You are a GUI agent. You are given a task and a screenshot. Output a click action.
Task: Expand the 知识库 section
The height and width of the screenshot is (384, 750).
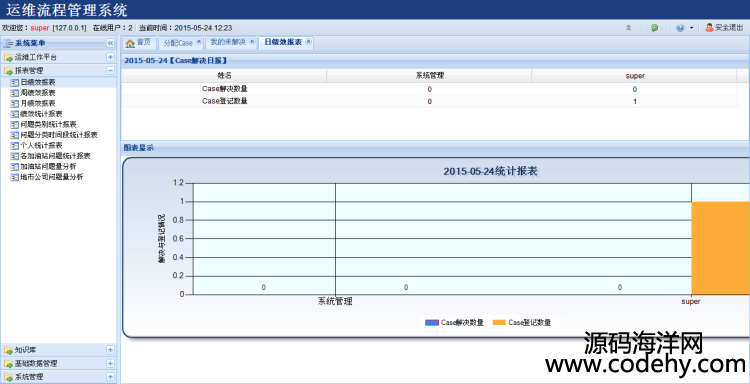pos(110,350)
